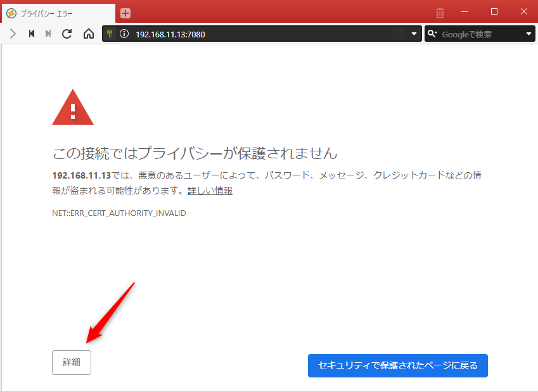Click the Fast Forward navigation button
The image size is (538, 392).
point(48,34)
